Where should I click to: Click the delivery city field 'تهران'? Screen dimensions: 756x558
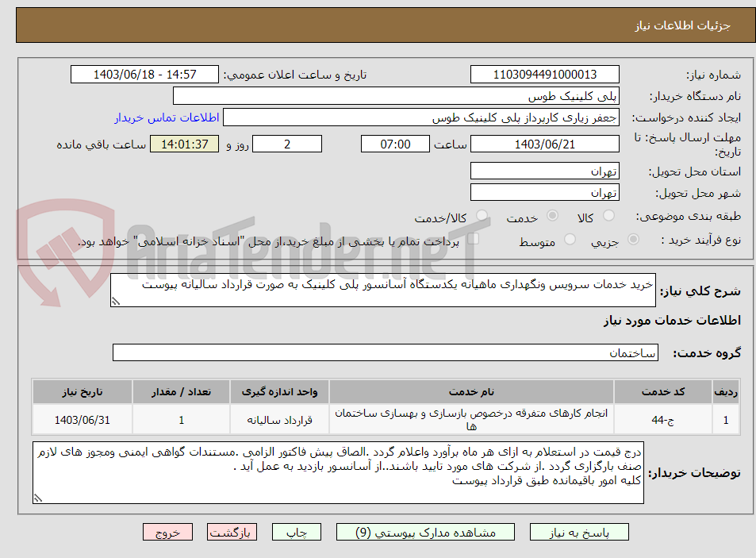[545, 192]
